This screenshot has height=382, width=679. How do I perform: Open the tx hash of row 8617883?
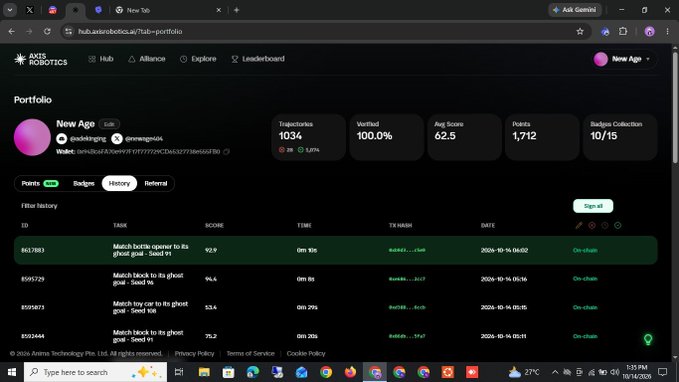407,250
